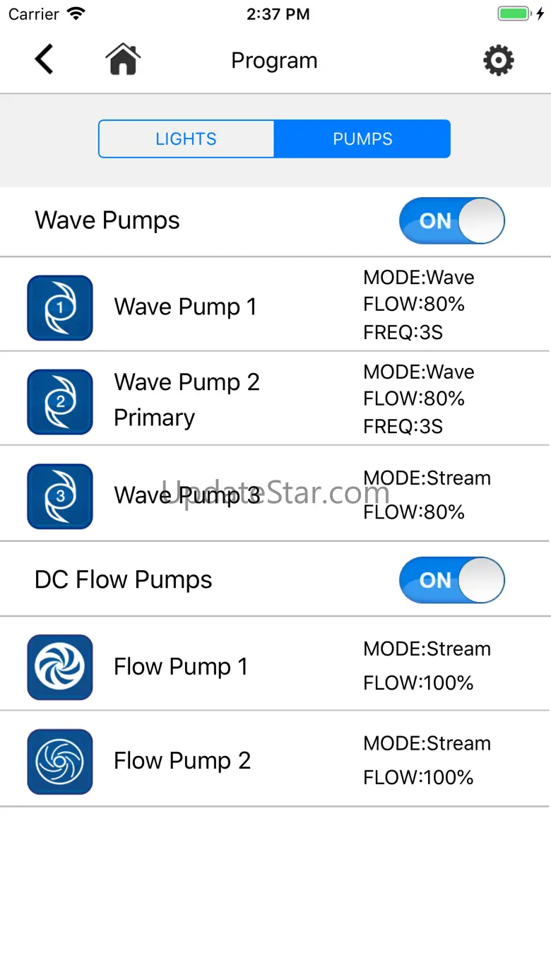Screen dimensions: 551x980
Task: Tap the Flow Pump 2 spiral icon
Action: click(60, 762)
